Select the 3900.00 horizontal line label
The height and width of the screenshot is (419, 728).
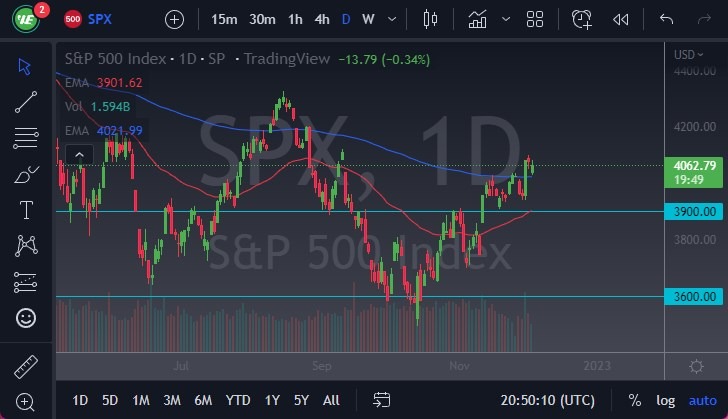click(694, 211)
